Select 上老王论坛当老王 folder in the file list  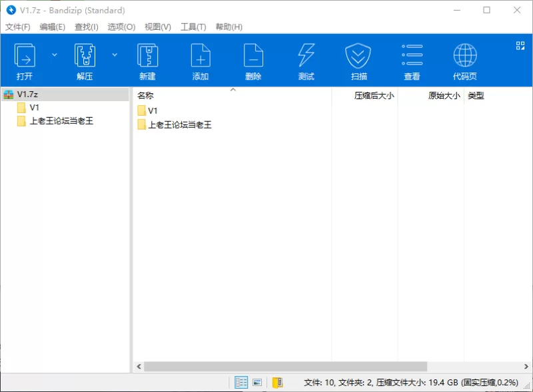[x=175, y=124]
